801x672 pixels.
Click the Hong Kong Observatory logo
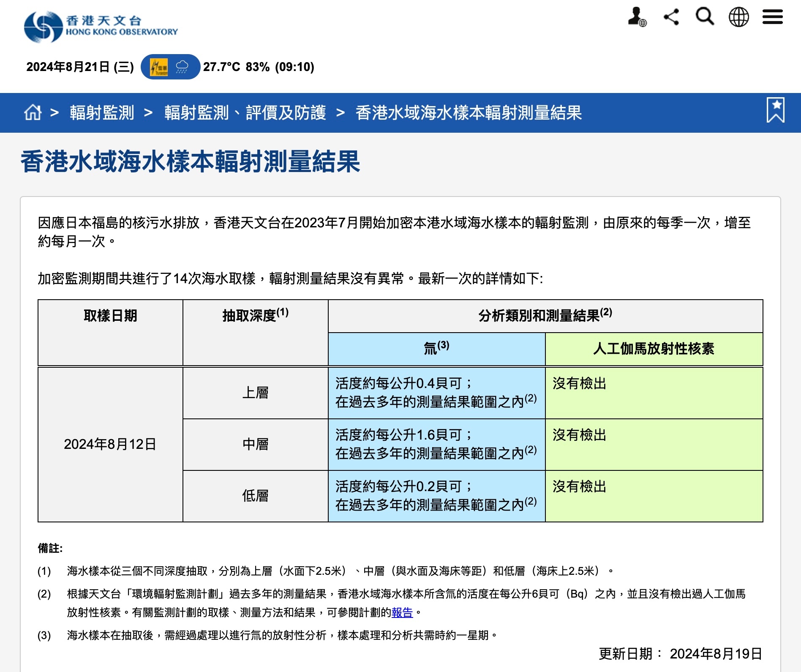101,26
